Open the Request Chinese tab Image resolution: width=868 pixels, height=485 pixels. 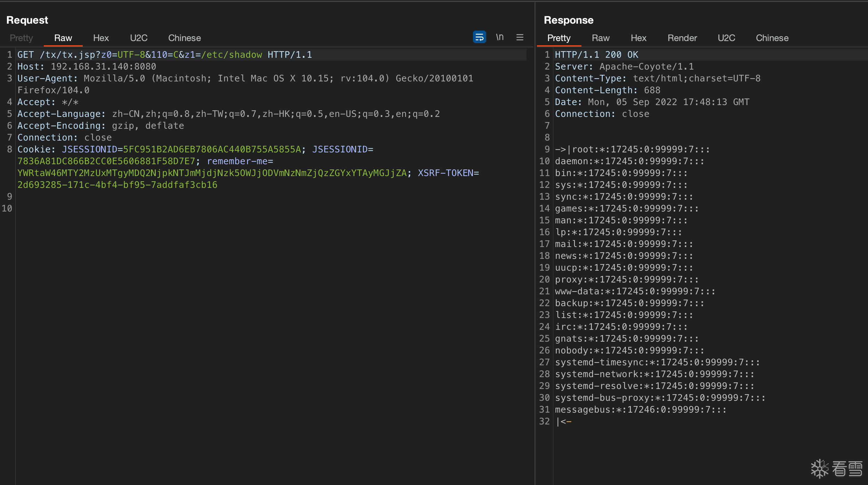point(184,38)
